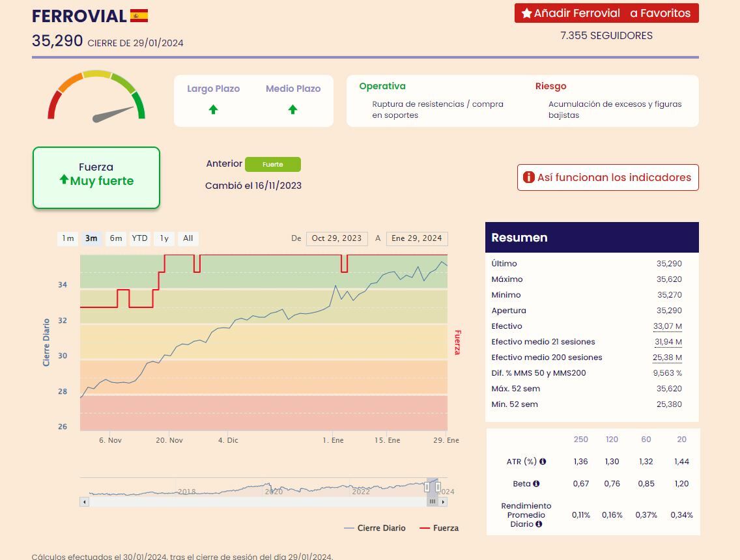The image size is (740, 560).
Task: Click the Operativa heading
Action: (382, 87)
